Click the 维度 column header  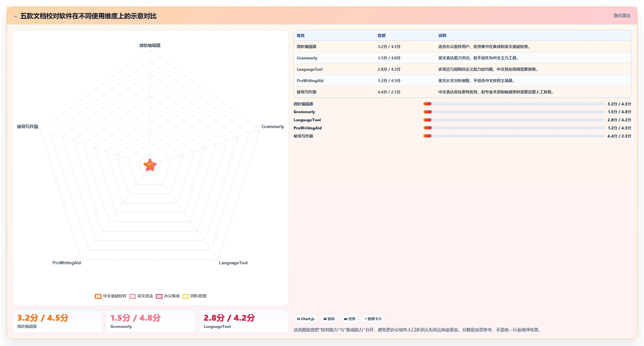pos(301,36)
